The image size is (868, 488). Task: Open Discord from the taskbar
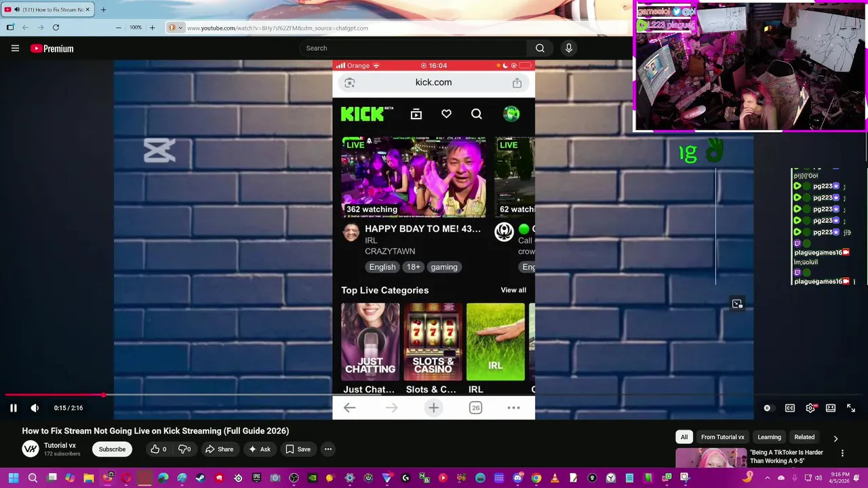point(517,479)
